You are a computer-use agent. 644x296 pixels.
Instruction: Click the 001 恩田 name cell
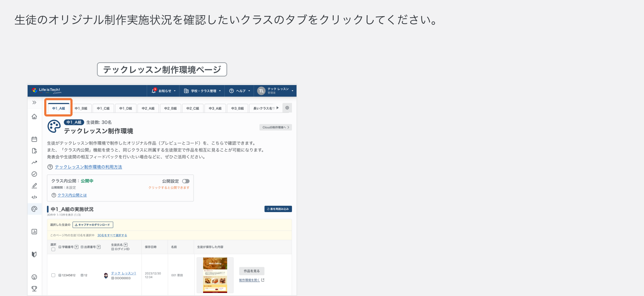click(177, 275)
